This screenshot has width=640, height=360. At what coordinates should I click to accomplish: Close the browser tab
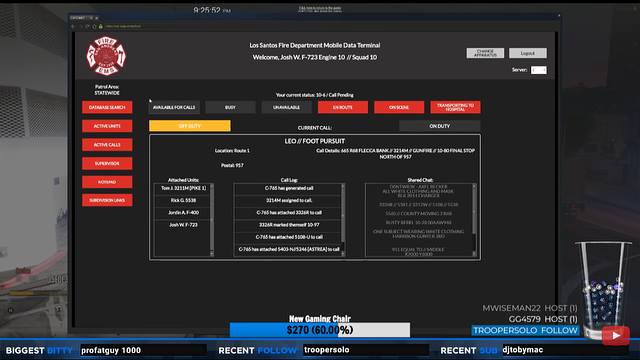(96, 18)
